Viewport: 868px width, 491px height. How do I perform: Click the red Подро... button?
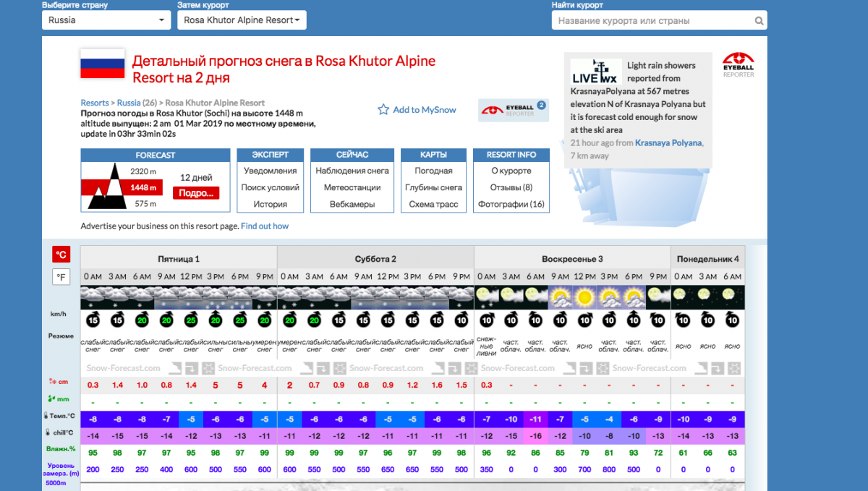tap(195, 193)
